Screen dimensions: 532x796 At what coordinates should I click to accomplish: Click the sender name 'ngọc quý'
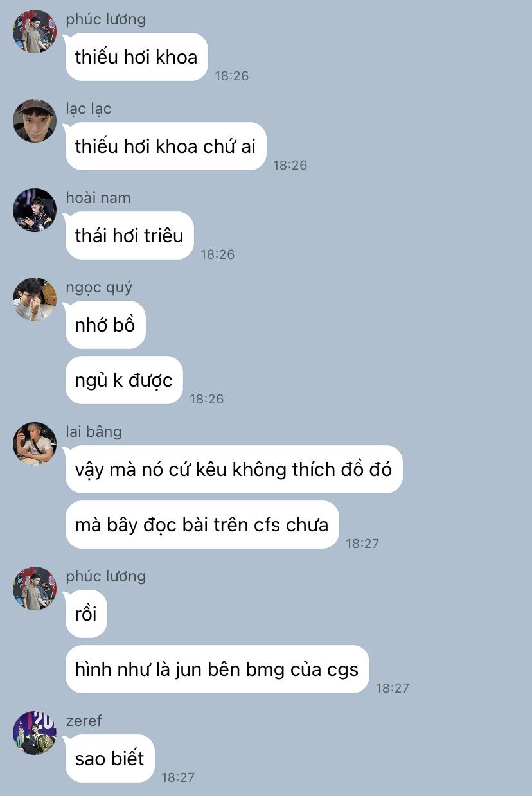(x=99, y=288)
